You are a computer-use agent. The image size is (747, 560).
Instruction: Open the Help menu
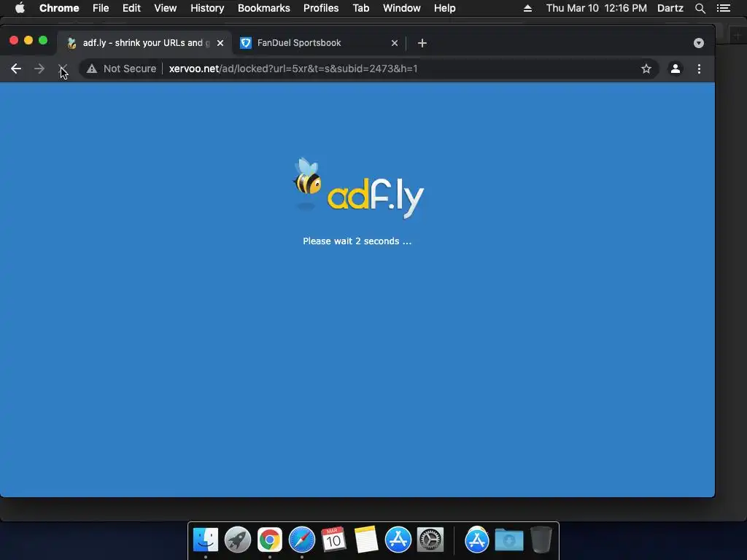tap(444, 8)
